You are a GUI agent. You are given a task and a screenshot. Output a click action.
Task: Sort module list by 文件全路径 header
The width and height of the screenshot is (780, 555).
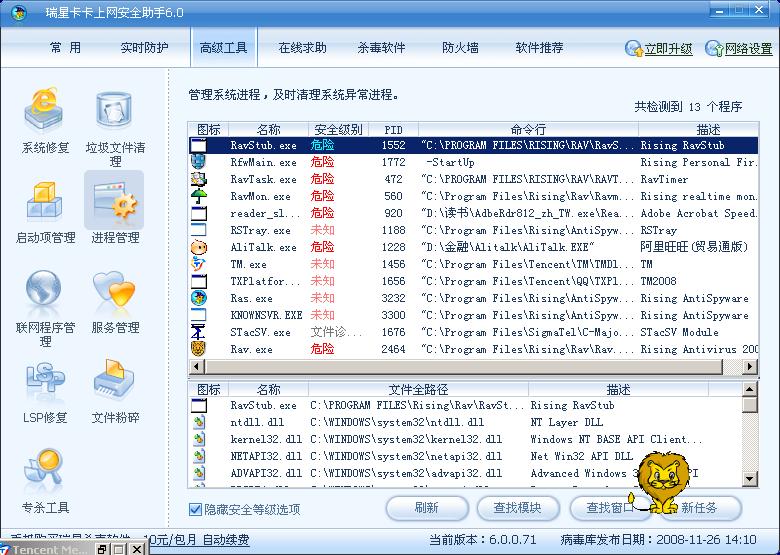pyautogui.click(x=418, y=389)
